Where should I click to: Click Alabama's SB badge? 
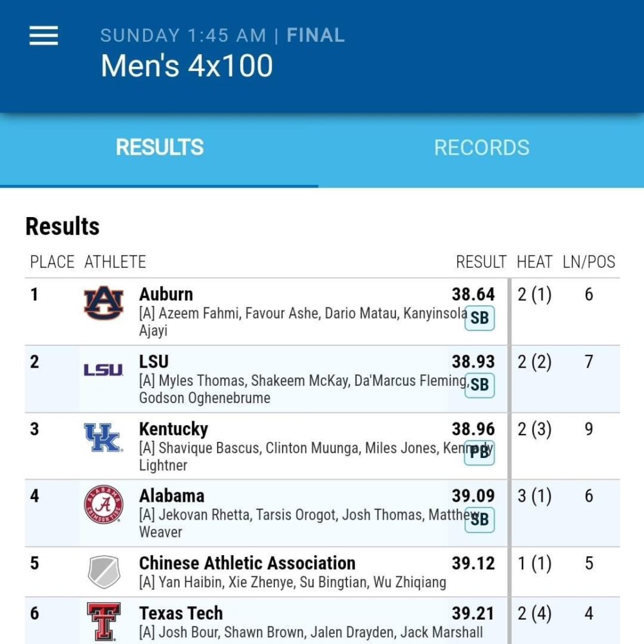click(x=479, y=520)
